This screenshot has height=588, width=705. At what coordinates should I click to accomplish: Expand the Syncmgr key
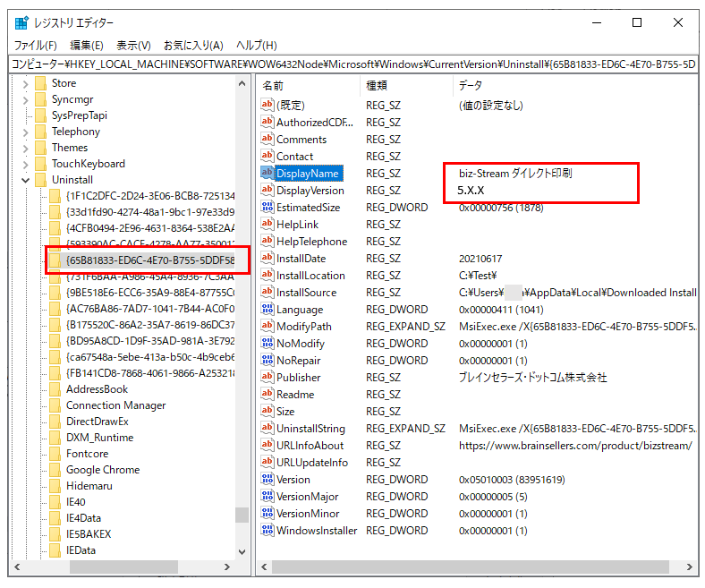[x=25, y=100]
